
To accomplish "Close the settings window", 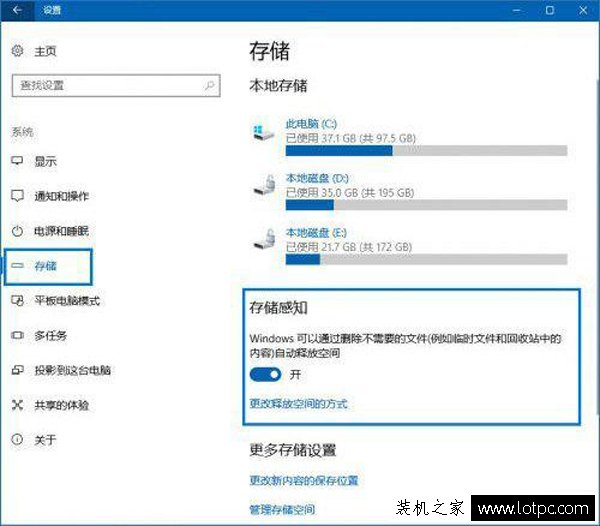I will coord(583,10).
